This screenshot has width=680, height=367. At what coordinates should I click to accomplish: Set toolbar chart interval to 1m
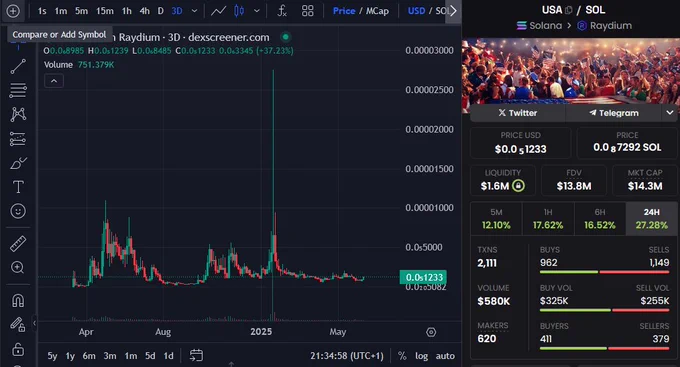click(x=61, y=11)
